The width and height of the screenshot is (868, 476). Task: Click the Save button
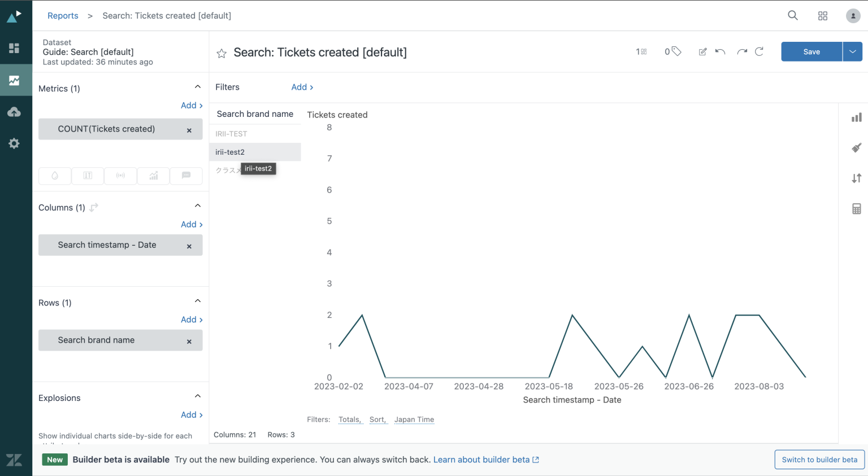pyautogui.click(x=811, y=51)
